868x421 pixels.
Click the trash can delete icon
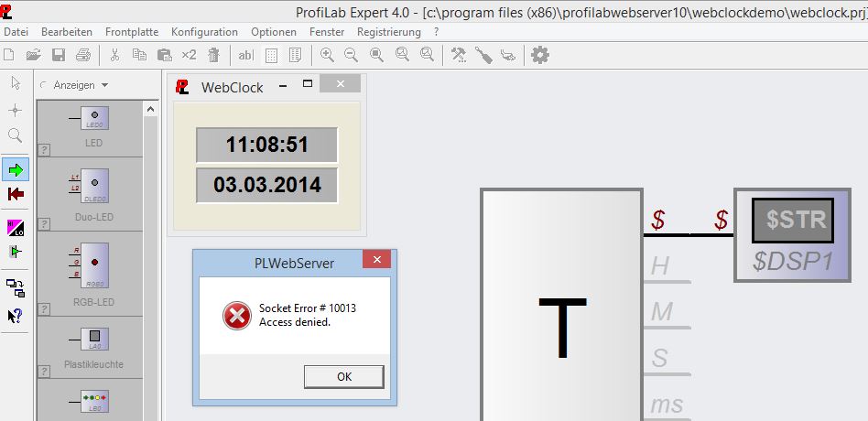coord(213,55)
